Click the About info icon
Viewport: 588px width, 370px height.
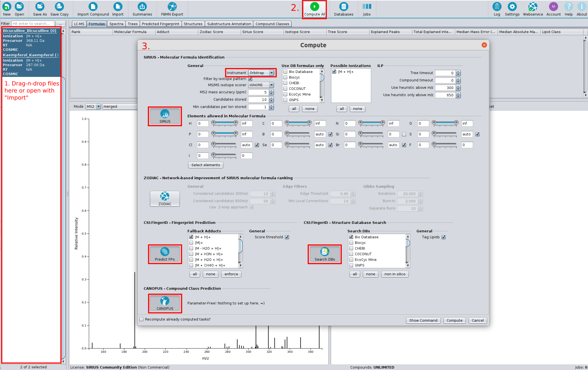[581, 7]
